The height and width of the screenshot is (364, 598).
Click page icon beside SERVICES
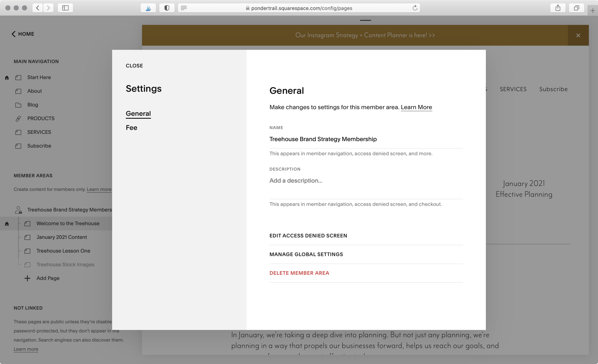[x=18, y=132]
